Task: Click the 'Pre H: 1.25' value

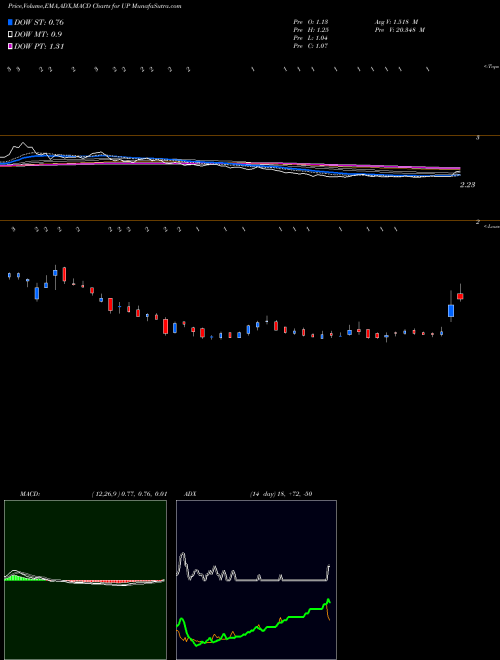Action: tap(311, 30)
